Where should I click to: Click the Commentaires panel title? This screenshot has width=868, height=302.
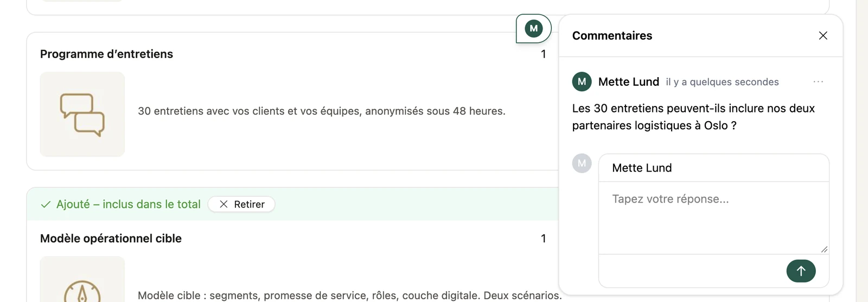612,35
